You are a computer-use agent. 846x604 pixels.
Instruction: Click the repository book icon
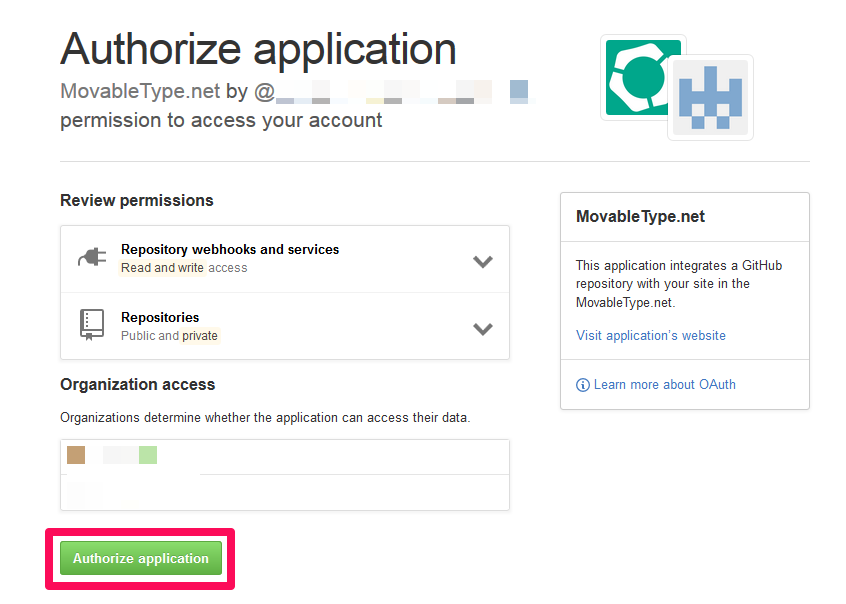coord(91,324)
